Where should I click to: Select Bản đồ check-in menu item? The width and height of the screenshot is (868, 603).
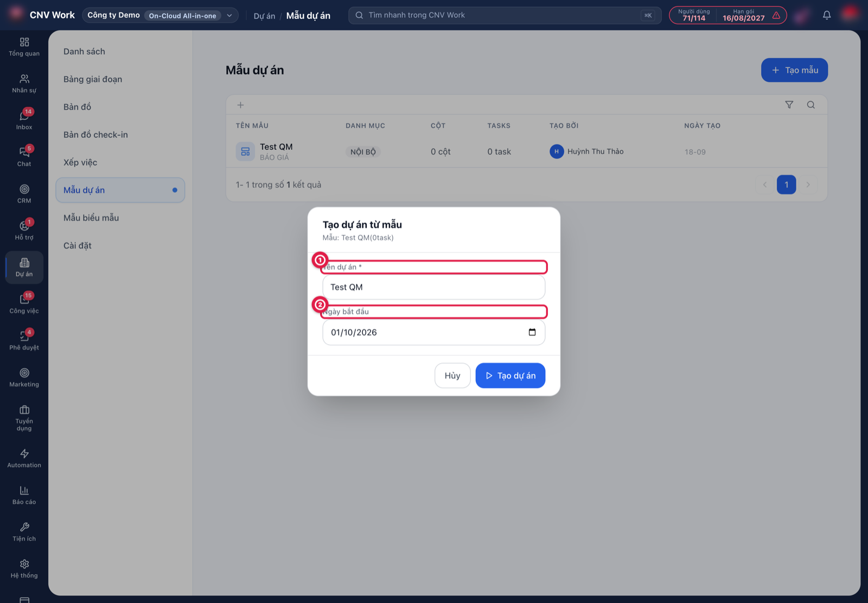120,135
